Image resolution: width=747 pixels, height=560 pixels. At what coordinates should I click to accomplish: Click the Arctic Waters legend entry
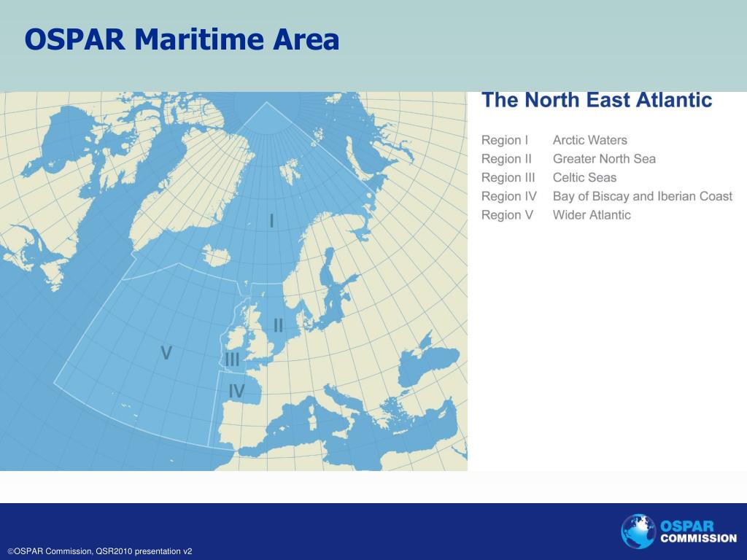[589, 140]
